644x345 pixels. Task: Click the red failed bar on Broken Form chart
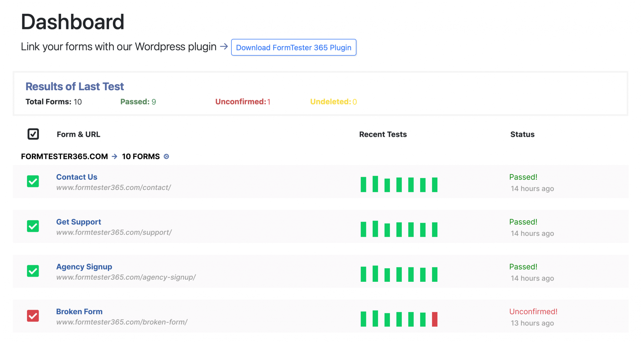pyautogui.click(x=435, y=319)
